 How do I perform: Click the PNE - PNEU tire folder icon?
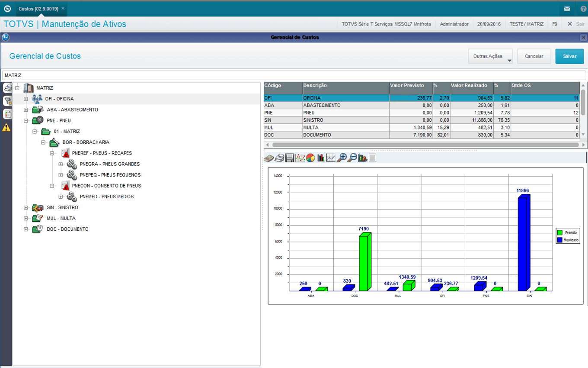pos(37,120)
